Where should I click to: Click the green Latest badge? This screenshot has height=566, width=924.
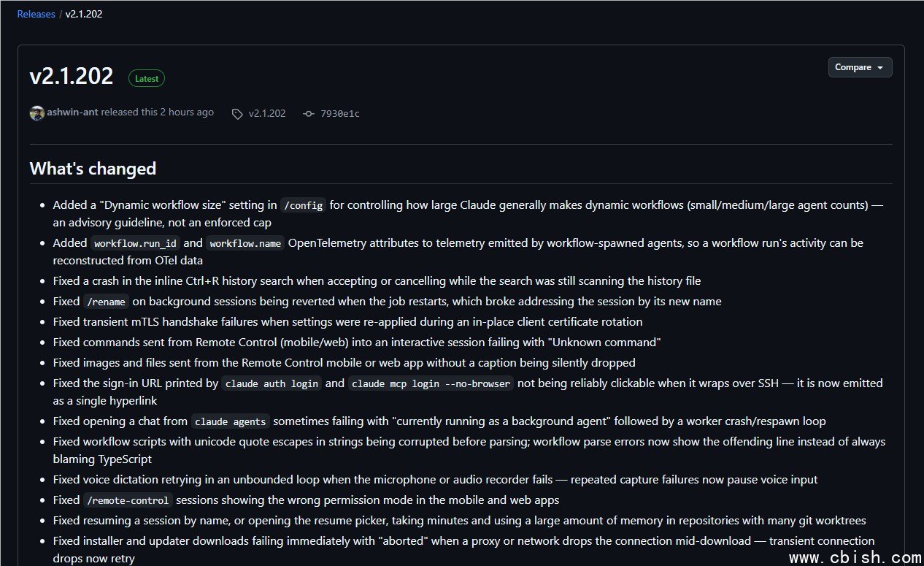point(147,78)
